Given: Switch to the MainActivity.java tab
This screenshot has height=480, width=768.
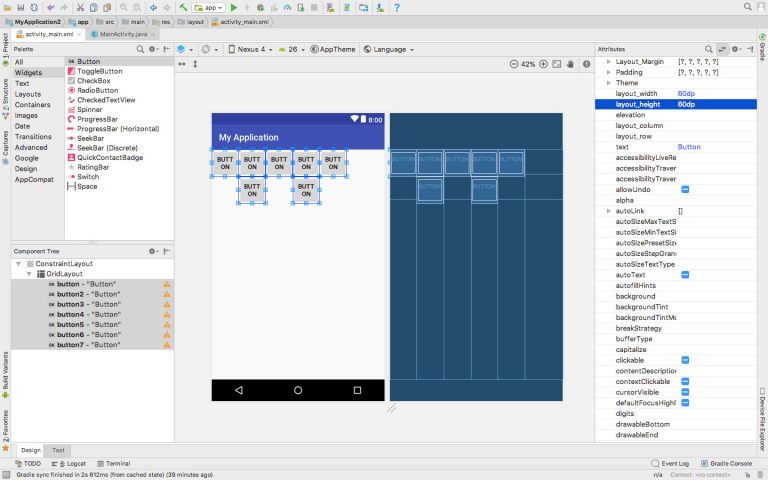Looking at the screenshot, I should pyautogui.click(x=123, y=34).
